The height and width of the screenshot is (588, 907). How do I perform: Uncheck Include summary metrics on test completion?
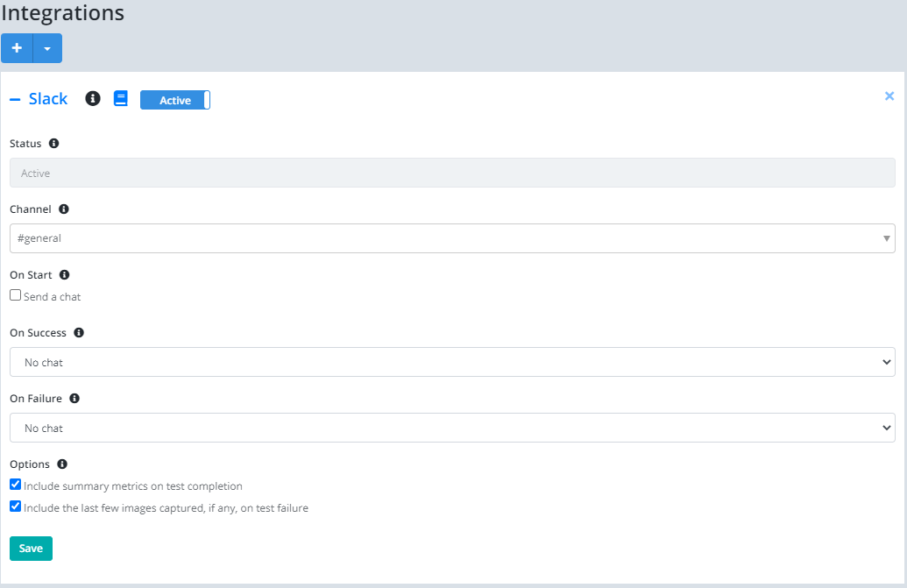click(x=16, y=485)
